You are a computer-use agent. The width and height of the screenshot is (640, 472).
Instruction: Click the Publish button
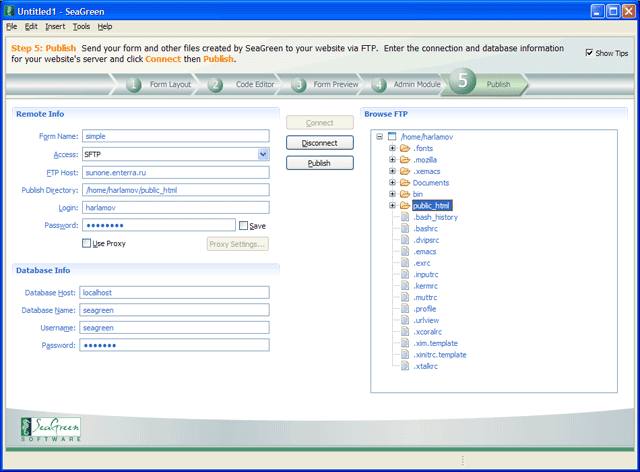(320, 163)
